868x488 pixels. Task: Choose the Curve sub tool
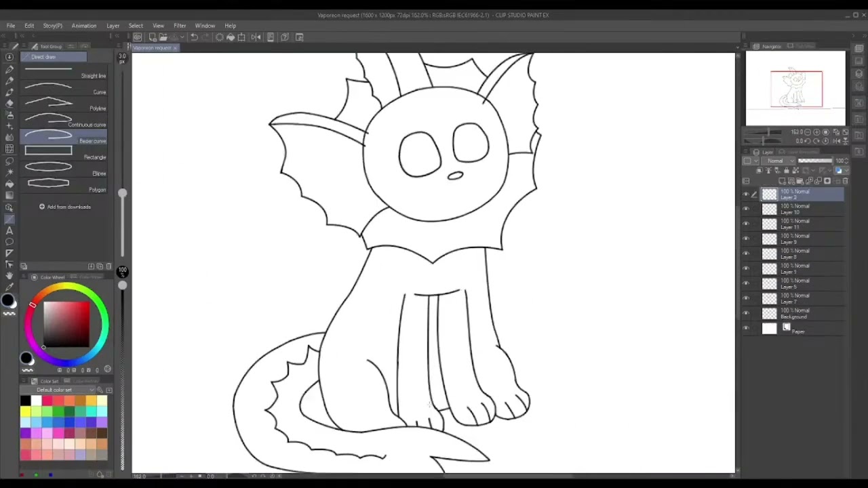point(64,87)
